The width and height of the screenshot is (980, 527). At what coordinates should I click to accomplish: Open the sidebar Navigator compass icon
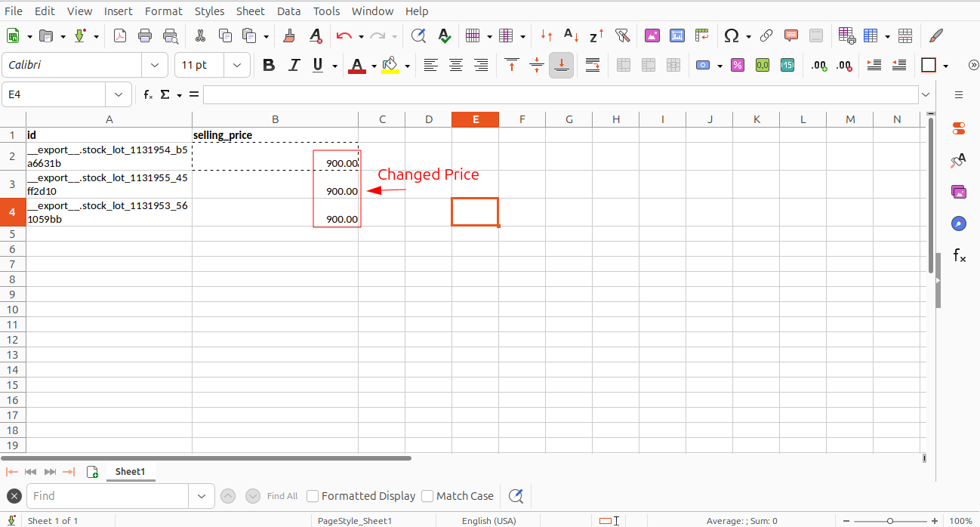[959, 223]
